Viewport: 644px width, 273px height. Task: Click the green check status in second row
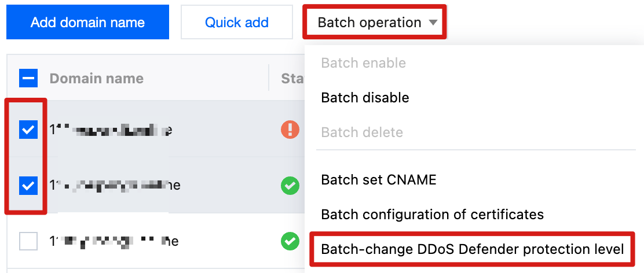point(290,186)
